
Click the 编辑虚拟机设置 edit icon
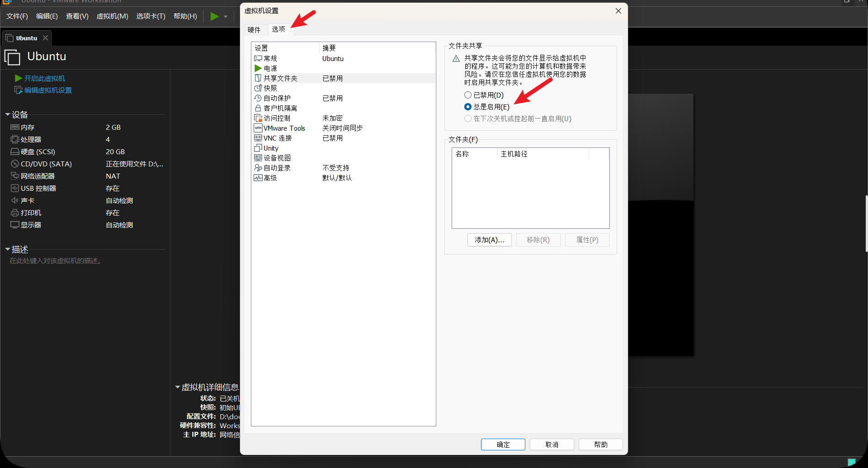tap(19, 90)
